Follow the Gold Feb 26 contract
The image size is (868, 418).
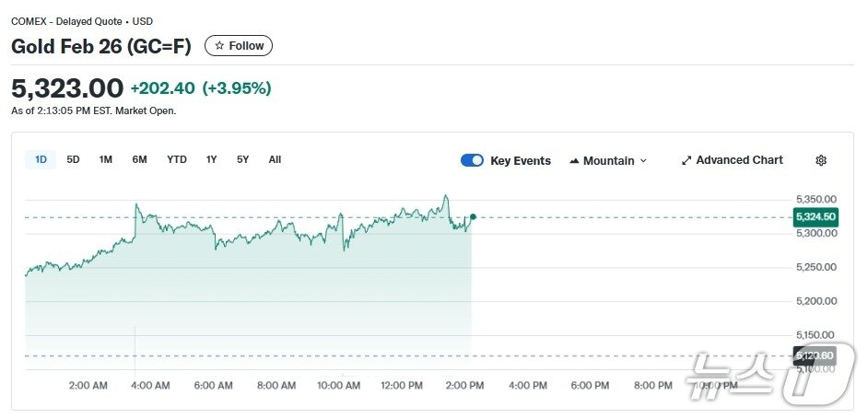coord(239,46)
